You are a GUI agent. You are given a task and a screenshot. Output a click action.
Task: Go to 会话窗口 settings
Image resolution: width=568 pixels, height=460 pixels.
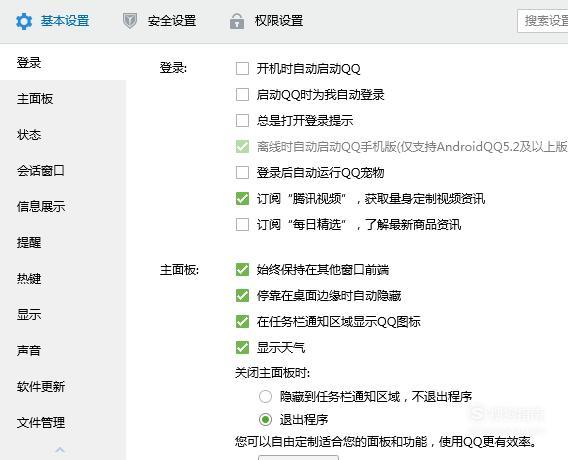click(41, 171)
